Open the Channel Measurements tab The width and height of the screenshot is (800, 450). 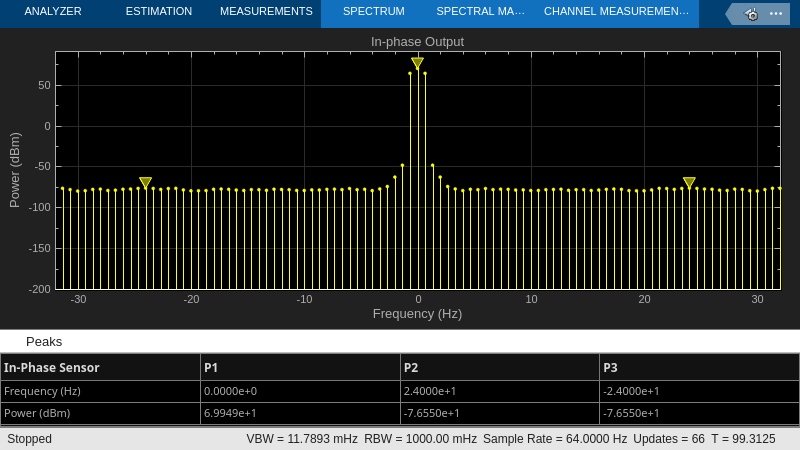[x=616, y=12]
